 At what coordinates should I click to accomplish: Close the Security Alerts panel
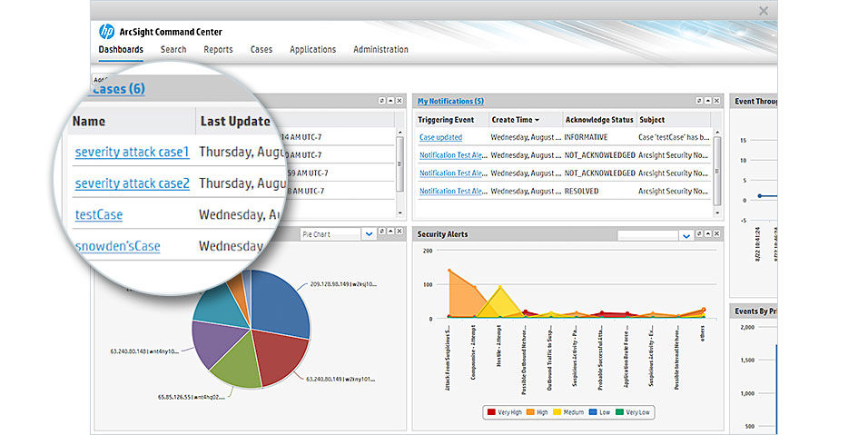[x=718, y=234]
